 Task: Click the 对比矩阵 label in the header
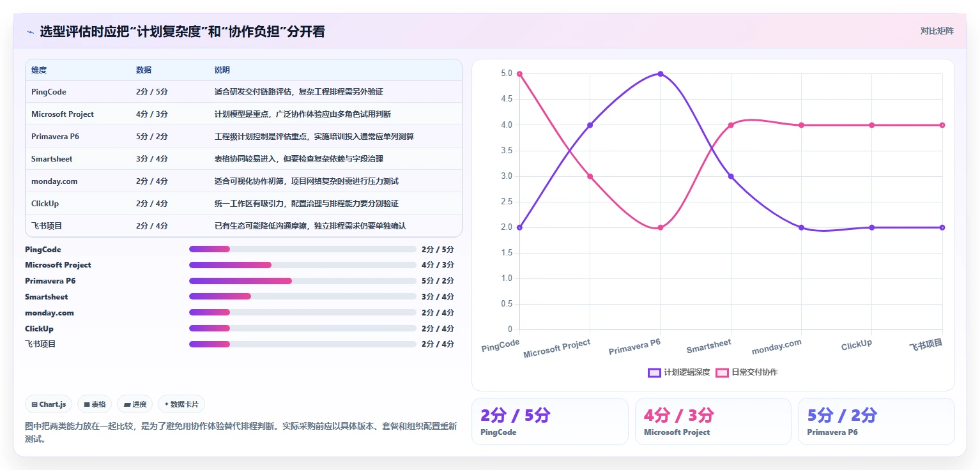pos(937,31)
